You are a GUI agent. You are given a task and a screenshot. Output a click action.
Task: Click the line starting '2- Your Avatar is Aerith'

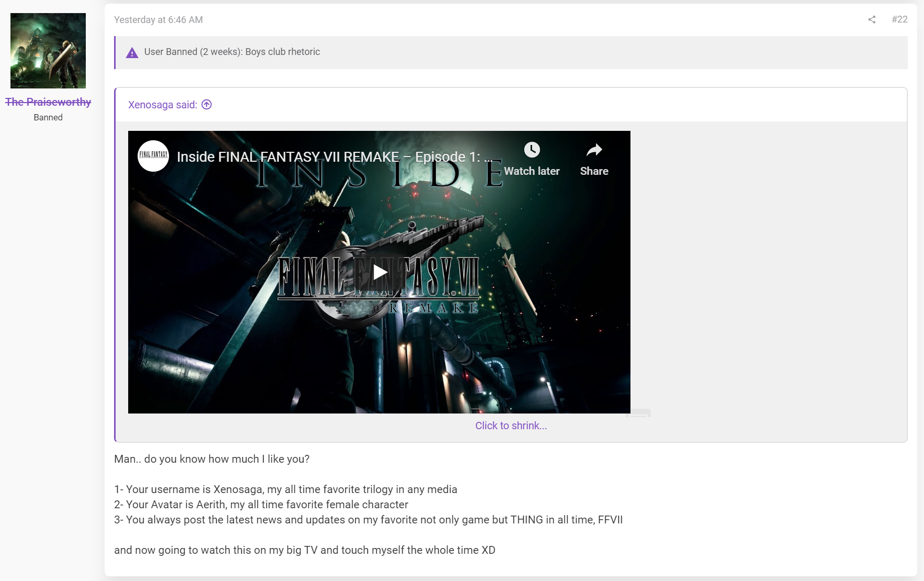tap(261, 505)
